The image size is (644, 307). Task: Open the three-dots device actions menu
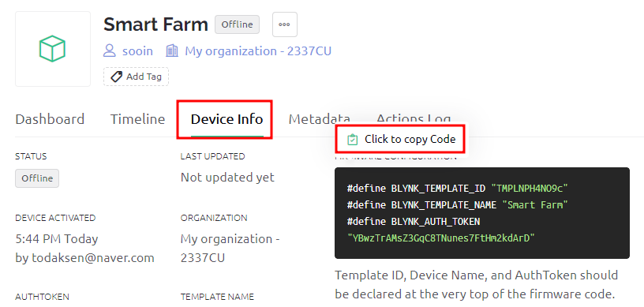click(285, 24)
